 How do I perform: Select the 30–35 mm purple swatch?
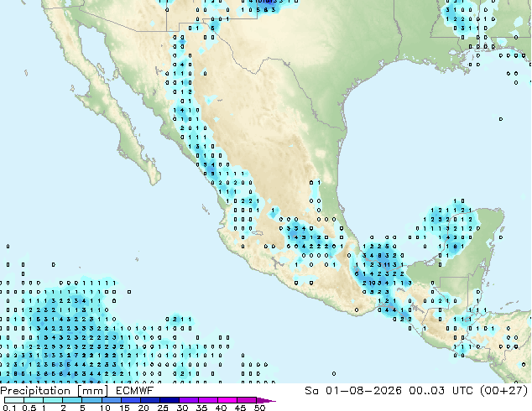188,400
